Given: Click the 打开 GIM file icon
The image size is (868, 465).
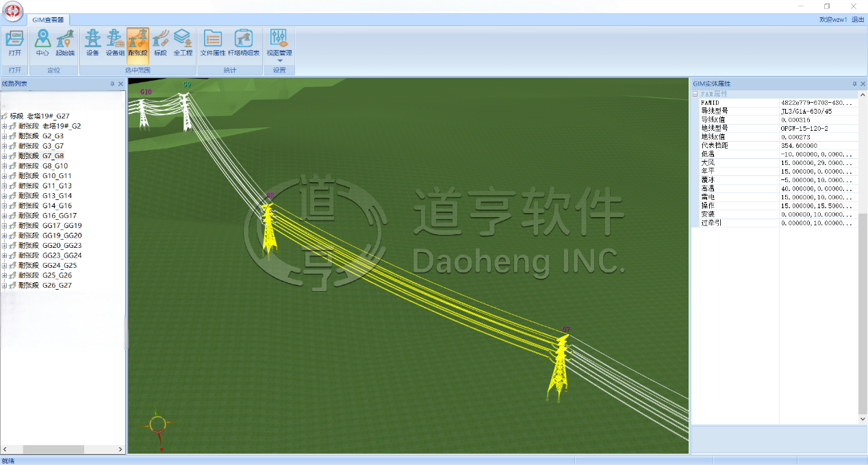Looking at the screenshot, I should pyautogui.click(x=14, y=43).
